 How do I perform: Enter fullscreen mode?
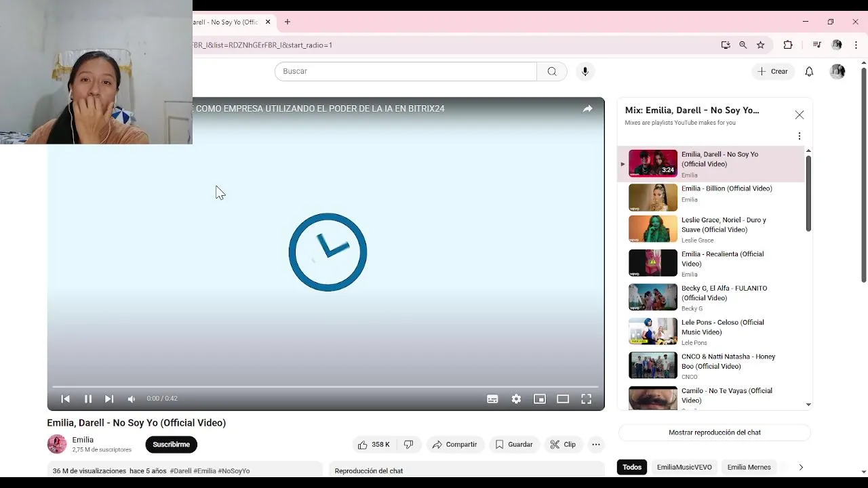pos(586,399)
